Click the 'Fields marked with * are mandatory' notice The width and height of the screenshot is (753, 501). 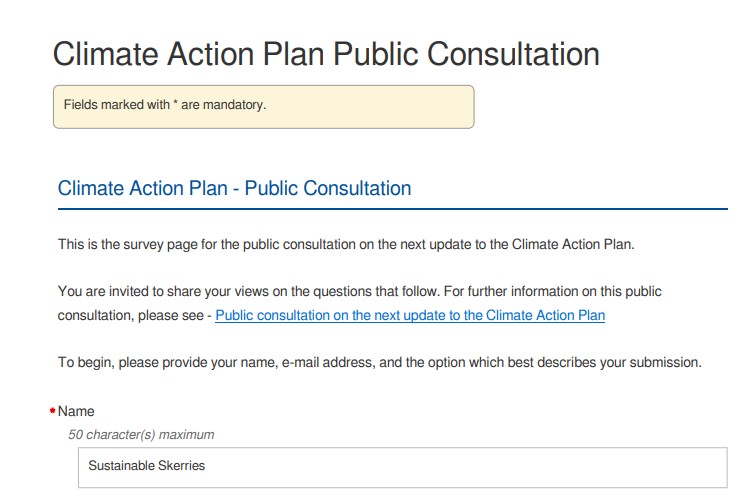264,107
